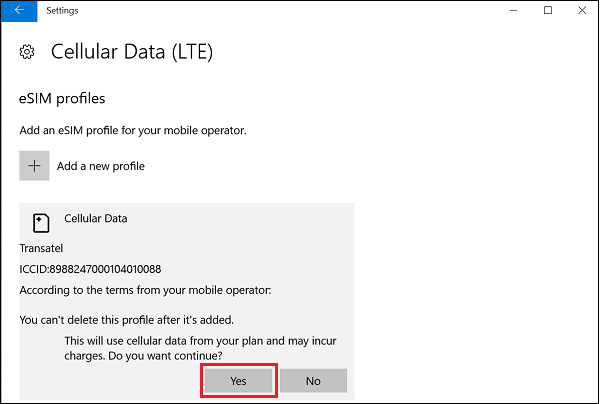The height and width of the screenshot is (404, 600).
Task: Close the Settings window
Action: click(582, 10)
